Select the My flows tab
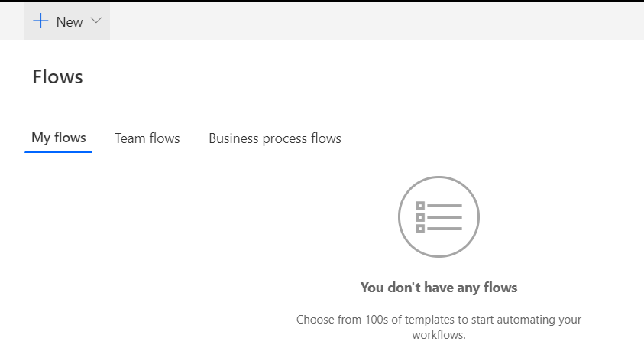Viewport: 644px width, 361px height. (x=59, y=138)
